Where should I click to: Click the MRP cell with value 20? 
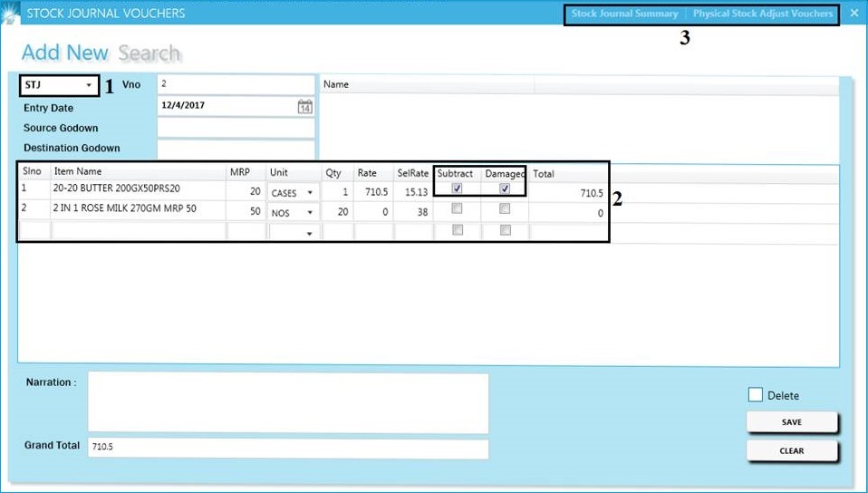tap(246, 191)
